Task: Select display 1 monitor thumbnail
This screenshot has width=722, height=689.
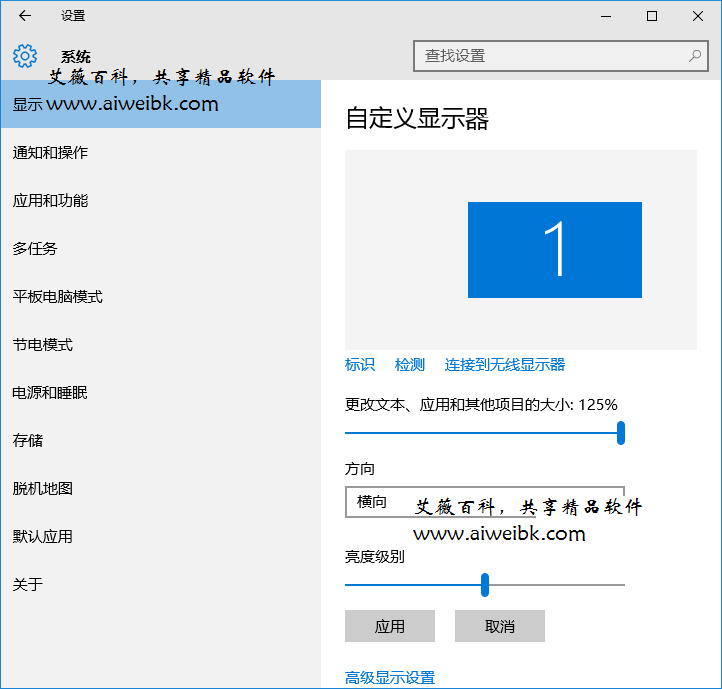Action: point(554,250)
